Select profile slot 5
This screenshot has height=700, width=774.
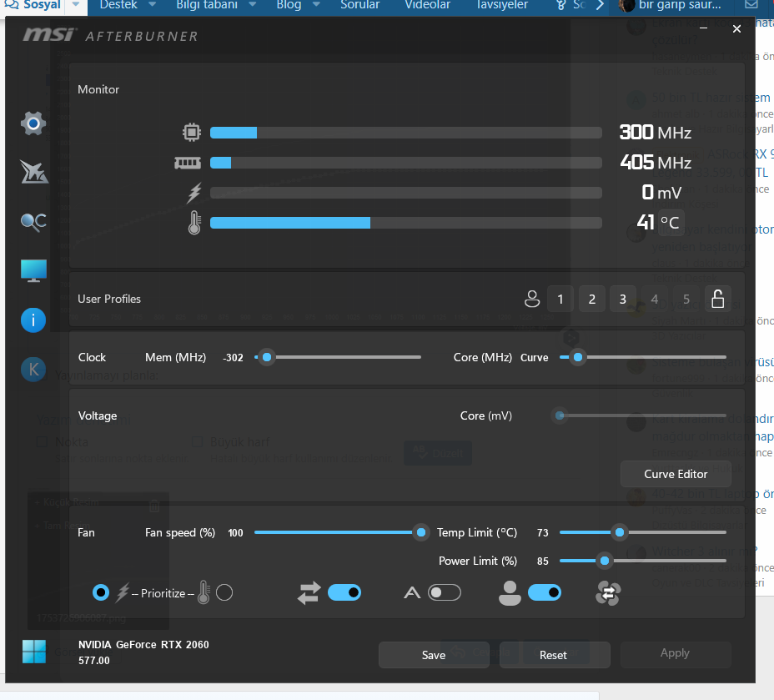tap(686, 299)
